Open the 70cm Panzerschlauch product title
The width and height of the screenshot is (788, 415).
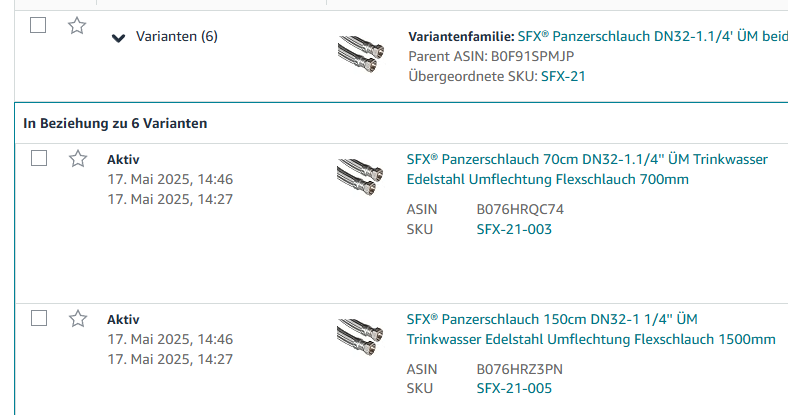587,169
